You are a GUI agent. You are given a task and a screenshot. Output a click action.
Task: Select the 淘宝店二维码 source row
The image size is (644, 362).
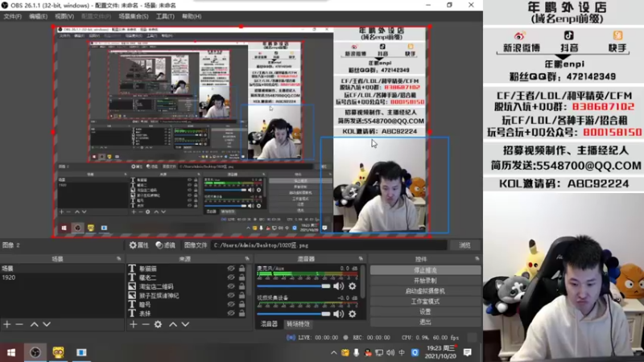click(x=187, y=286)
